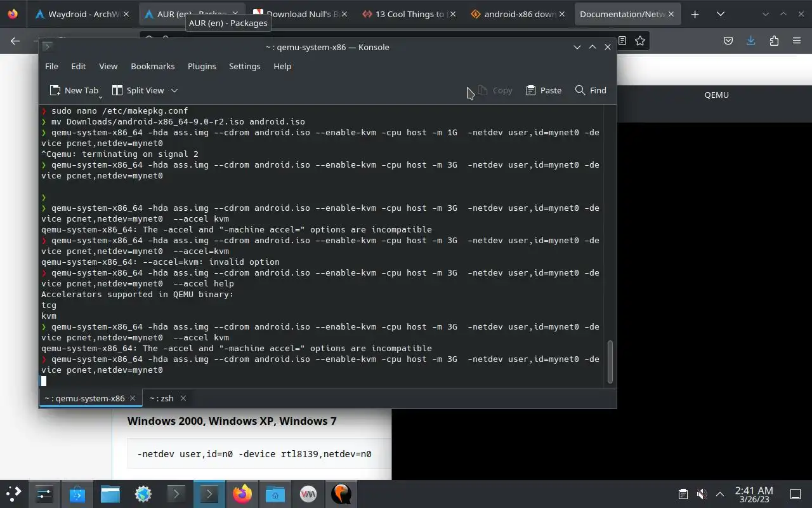This screenshot has height=508, width=812.
Task: Toggle the muted volume tray icon
Action: coord(702,494)
